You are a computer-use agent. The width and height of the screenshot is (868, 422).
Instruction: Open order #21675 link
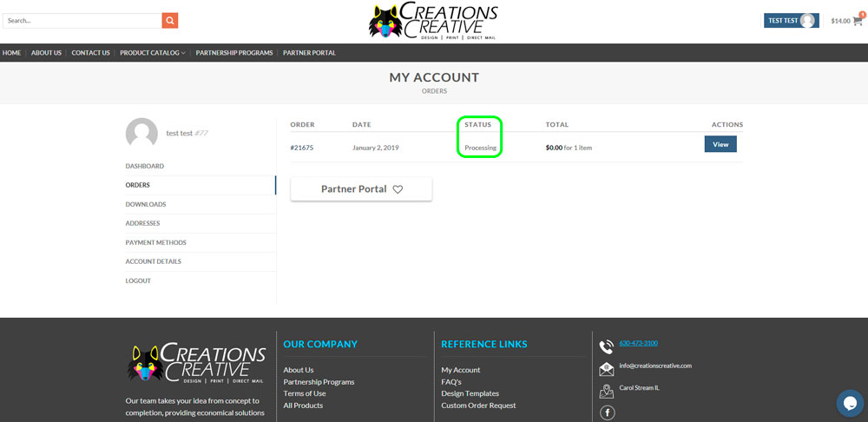[x=302, y=148]
